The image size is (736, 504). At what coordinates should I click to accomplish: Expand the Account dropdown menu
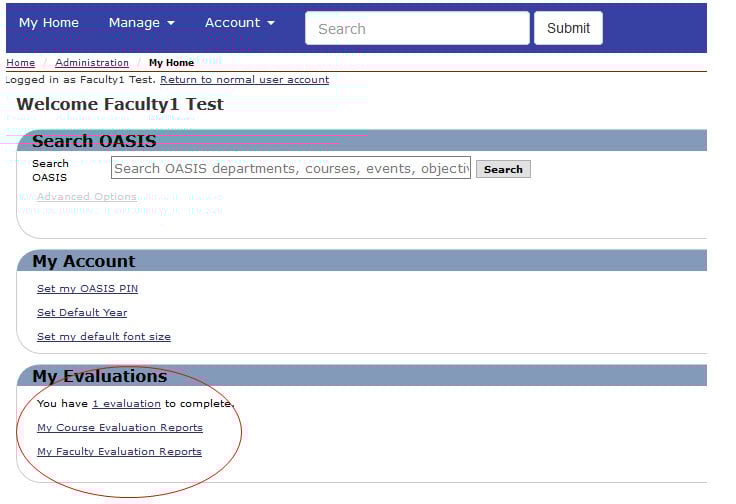(239, 23)
